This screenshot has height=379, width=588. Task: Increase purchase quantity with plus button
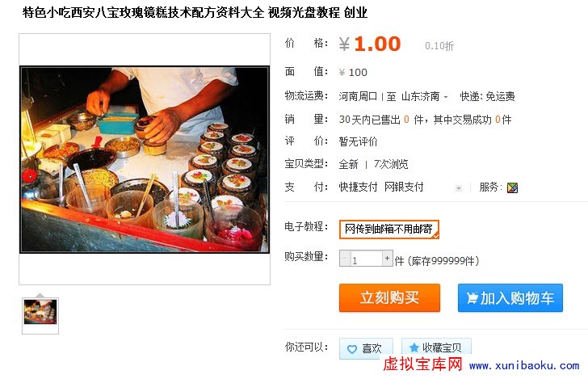pyautogui.click(x=388, y=258)
